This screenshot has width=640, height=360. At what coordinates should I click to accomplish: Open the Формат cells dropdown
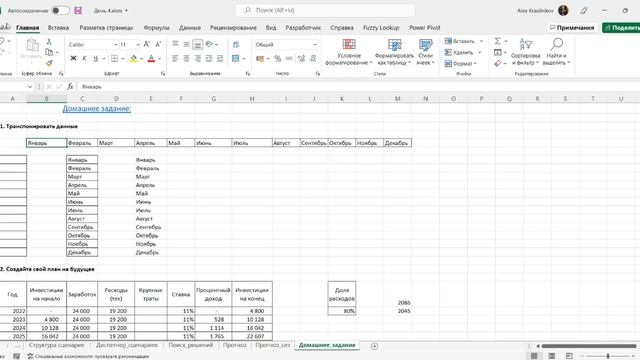tap(461, 63)
